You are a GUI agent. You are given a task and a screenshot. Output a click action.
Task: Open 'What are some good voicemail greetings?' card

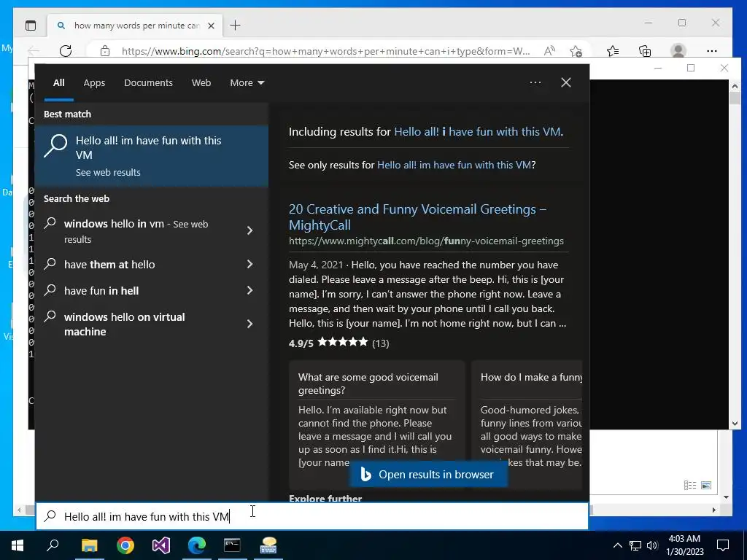pos(376,424)
